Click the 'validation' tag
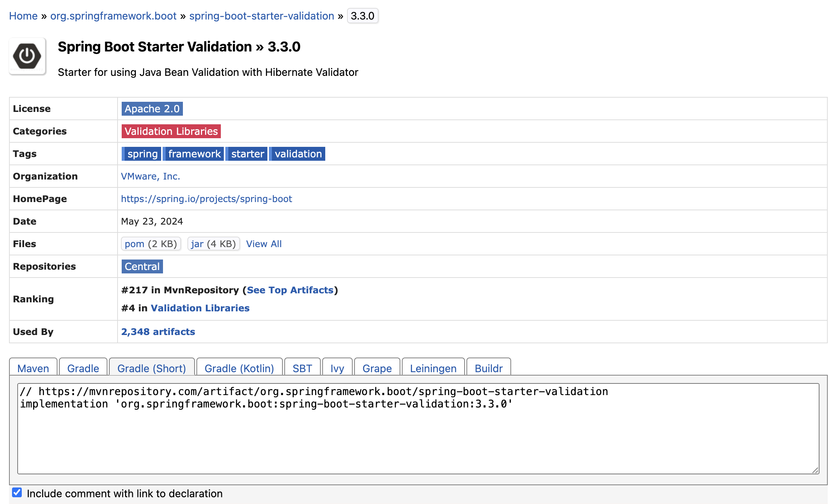 [x=298, y=154]
